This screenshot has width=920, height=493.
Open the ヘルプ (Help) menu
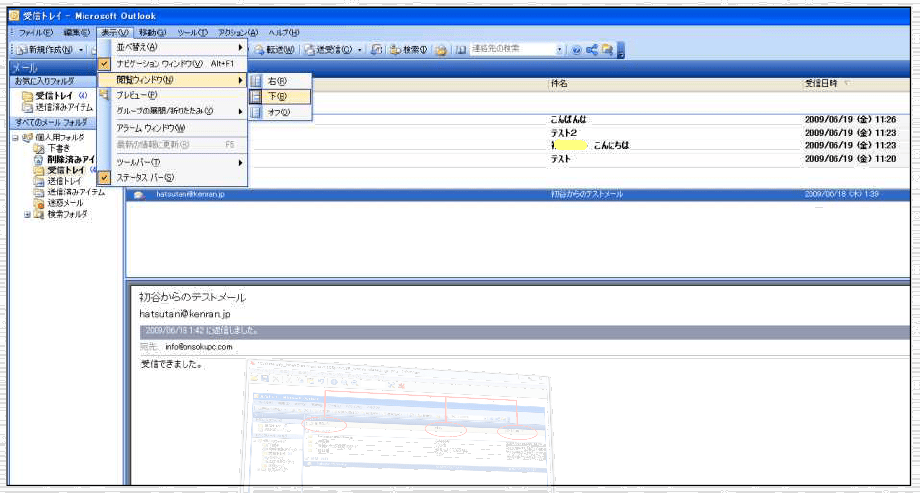click(283, 33)
